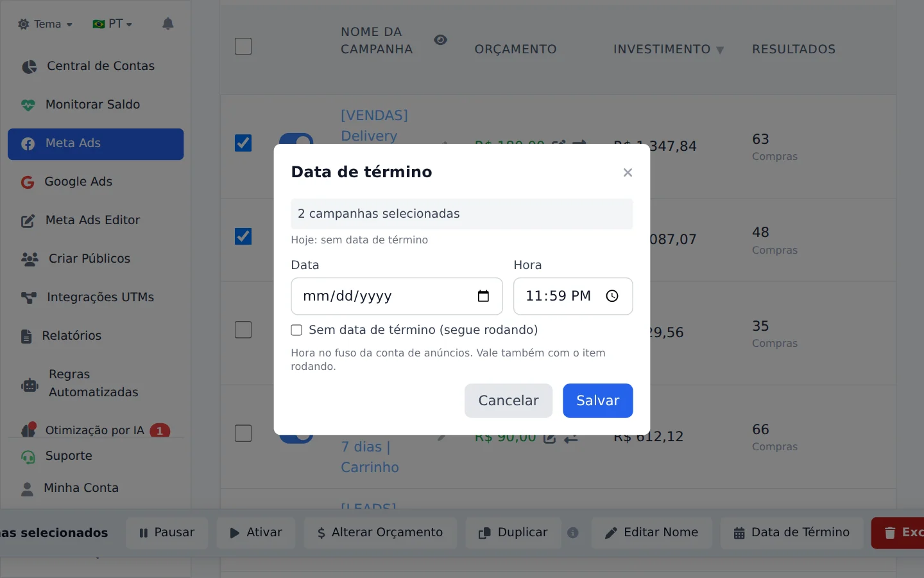This screenshot has height=578, width=924.
Task: Close the Data de término dialog
Action: (x=628, y=172)
